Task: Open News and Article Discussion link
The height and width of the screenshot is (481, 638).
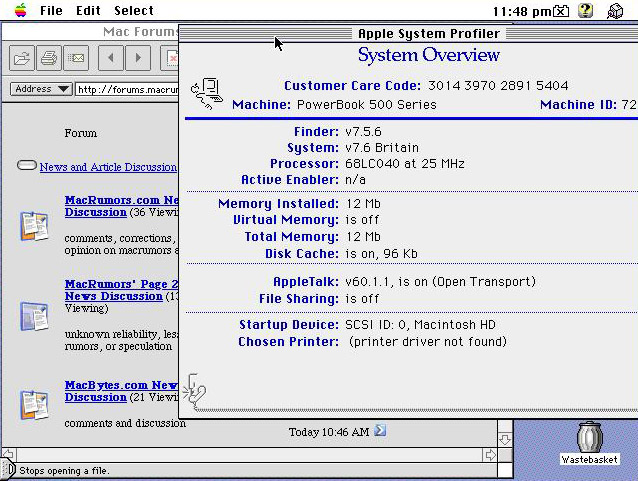Action: point(108,167)
